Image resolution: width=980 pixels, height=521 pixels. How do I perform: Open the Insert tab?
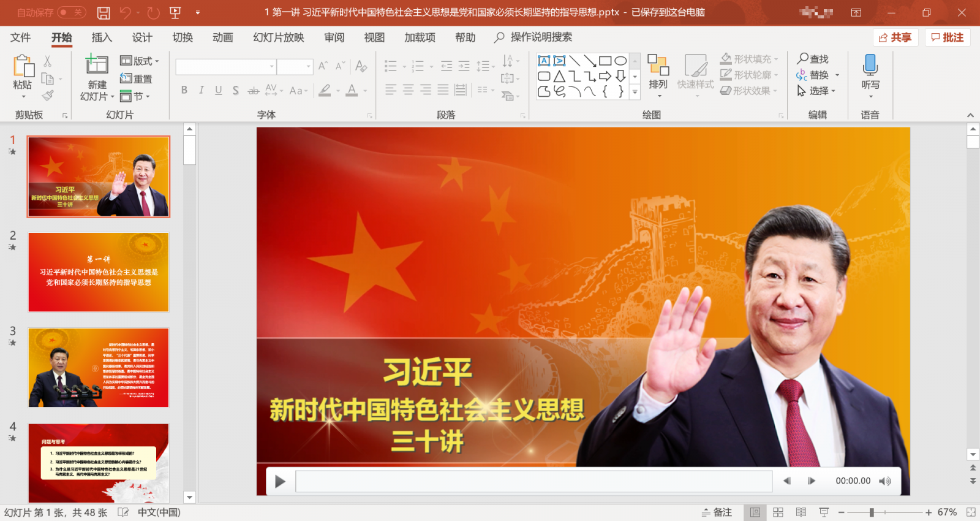(102, 37)
